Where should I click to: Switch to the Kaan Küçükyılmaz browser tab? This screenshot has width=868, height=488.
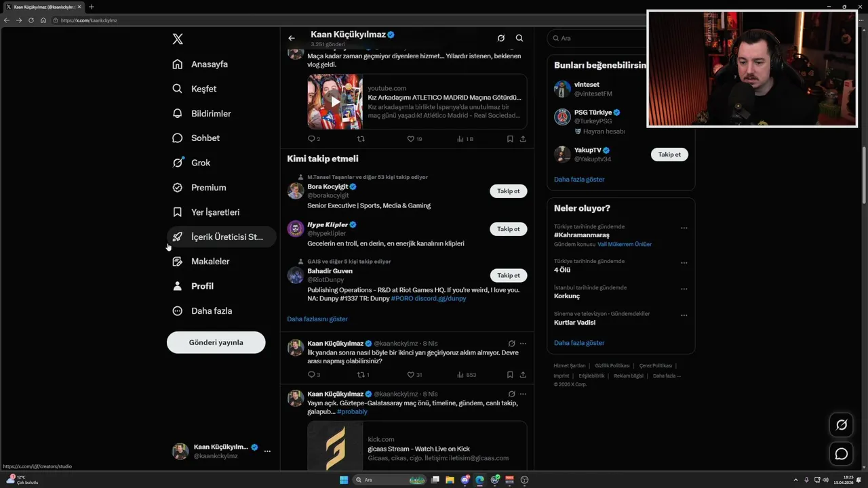44,7
